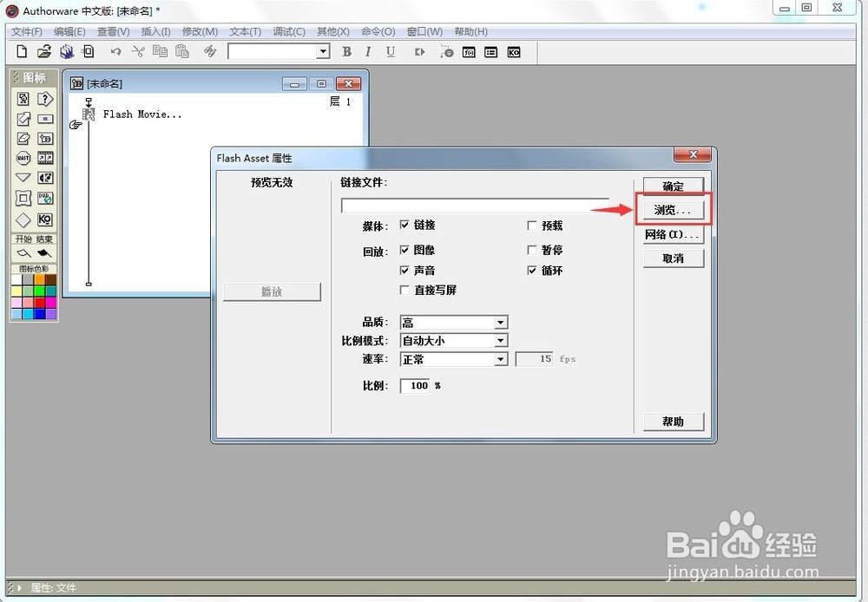Pick the yellow icon color swatch
This screenshot has width=868, height=602.
(x=17, y=291)
